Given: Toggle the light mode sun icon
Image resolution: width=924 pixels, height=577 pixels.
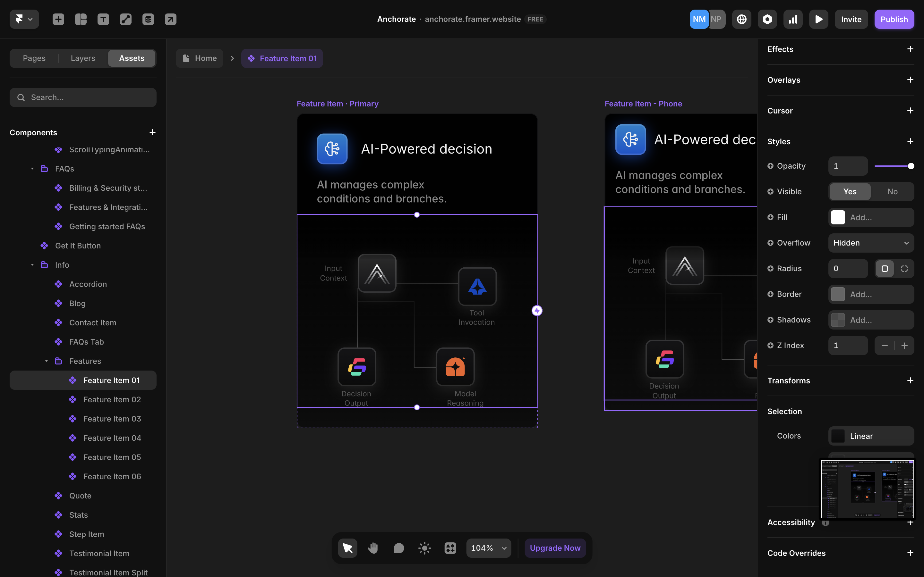Looking at the screenshot, I should tap(424, 548).
